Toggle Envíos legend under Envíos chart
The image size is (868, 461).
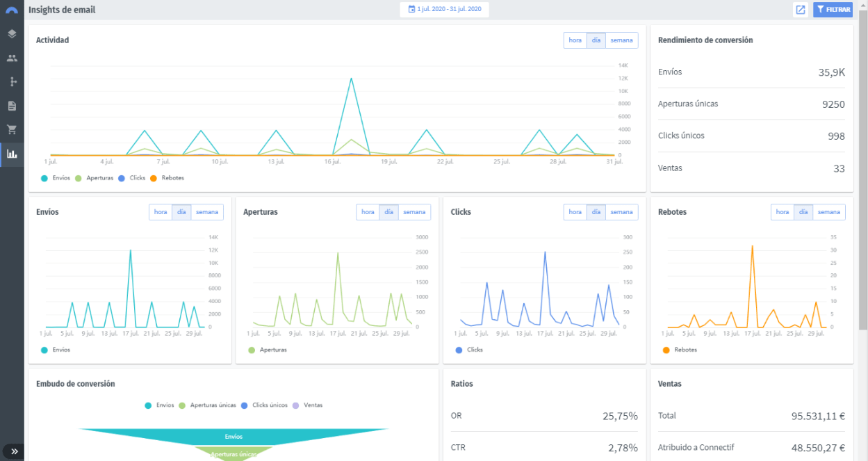56,350
